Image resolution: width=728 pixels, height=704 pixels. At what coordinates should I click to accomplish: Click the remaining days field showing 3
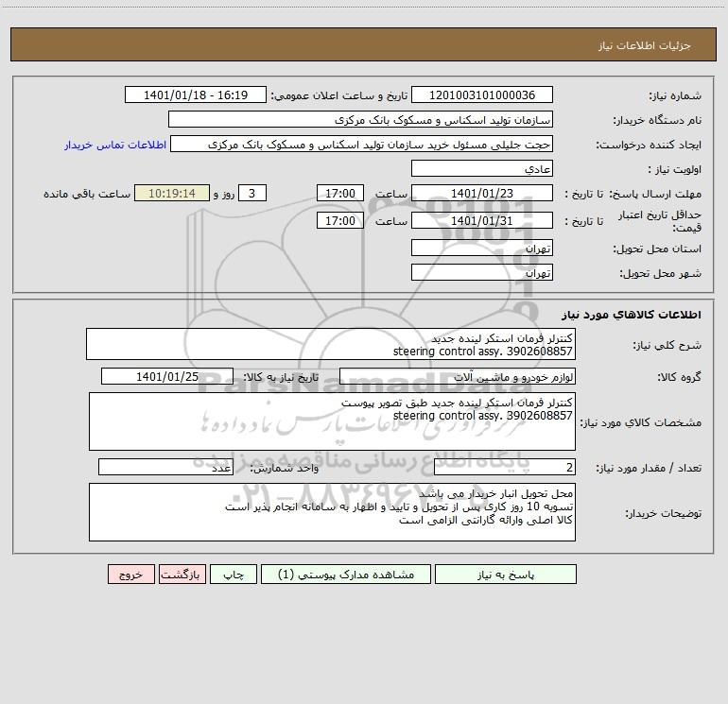pyautogui.click(x=252, y=193)
